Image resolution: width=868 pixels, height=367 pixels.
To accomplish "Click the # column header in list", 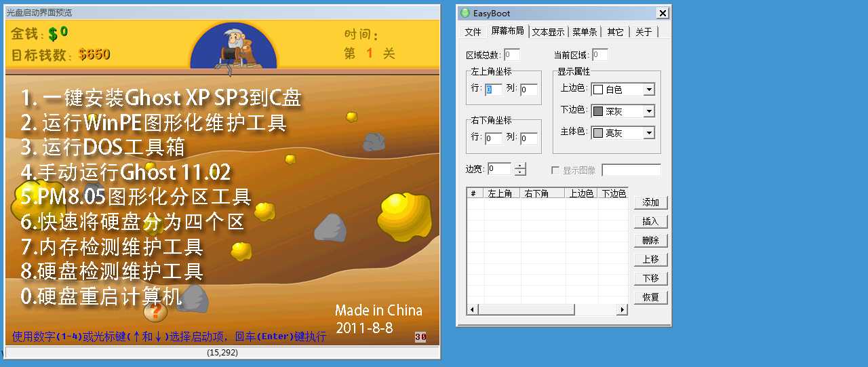I will pyautogui.click(x=475, y=193).
